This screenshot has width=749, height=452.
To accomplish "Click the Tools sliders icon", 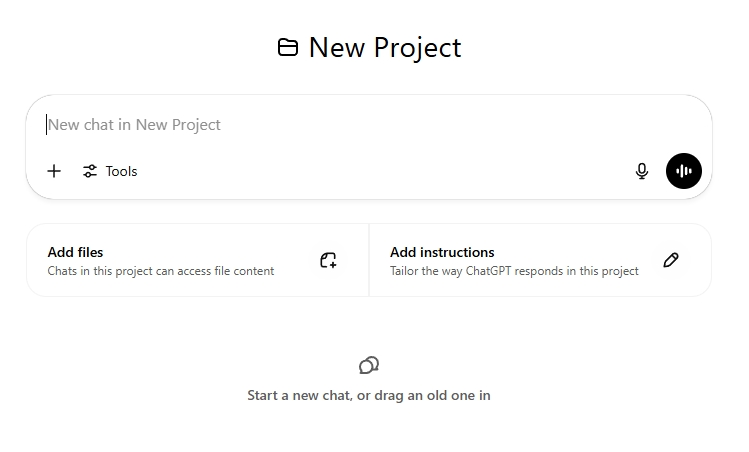I will [90, 171].
